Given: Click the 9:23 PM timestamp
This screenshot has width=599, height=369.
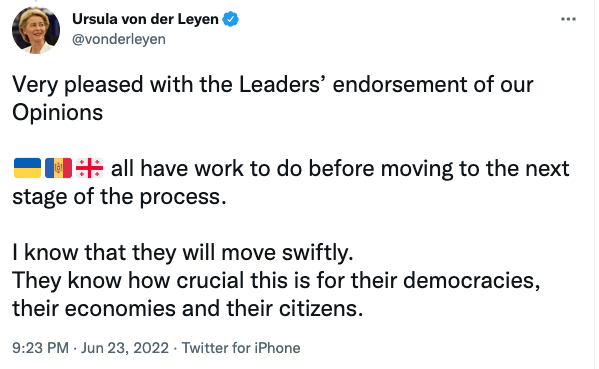Looking at the screenshot, I should 40,348.
